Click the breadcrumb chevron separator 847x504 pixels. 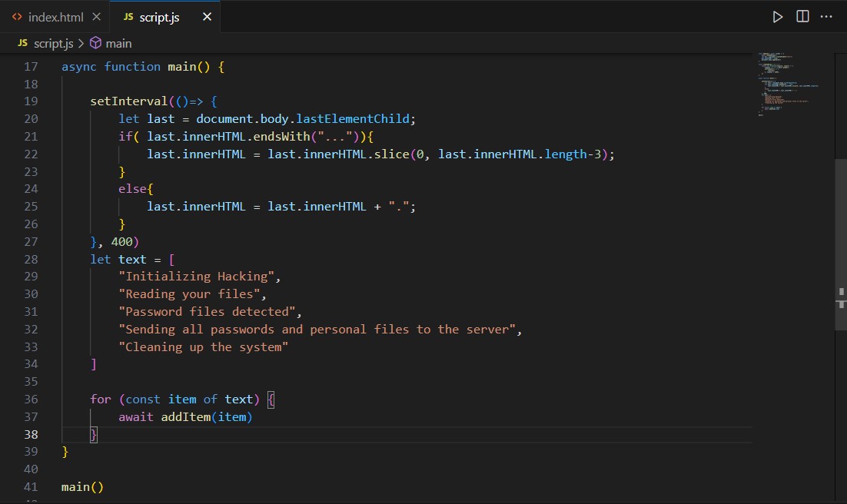click(81, 43)
